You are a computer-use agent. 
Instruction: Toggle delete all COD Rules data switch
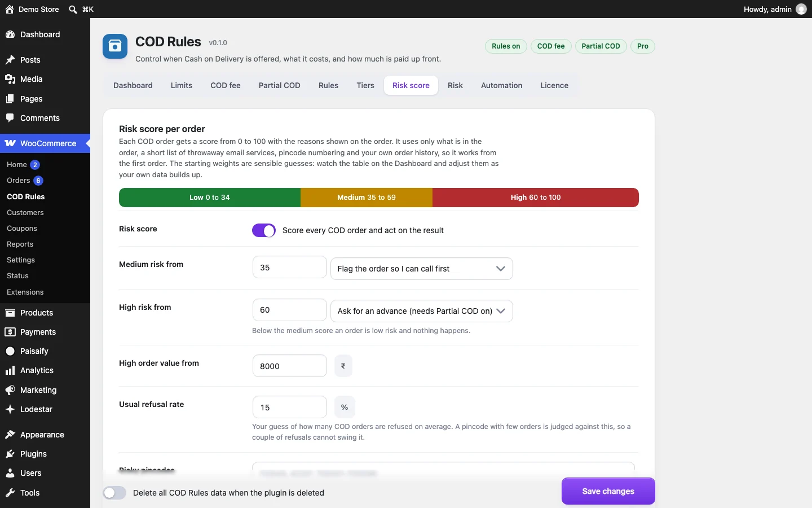(114, 493)
